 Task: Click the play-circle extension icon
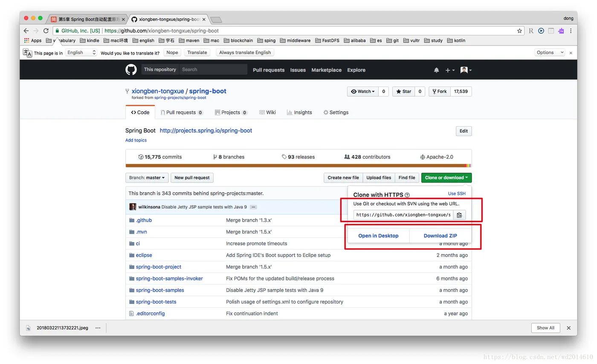click(x=541, y=31)
